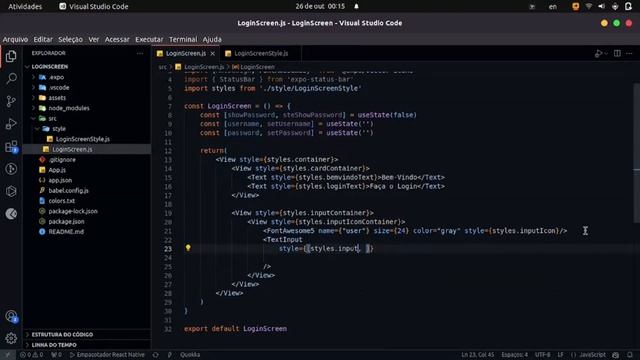Click the editor vertical scrollbar

pyautogui.click(x=636, y=153)
